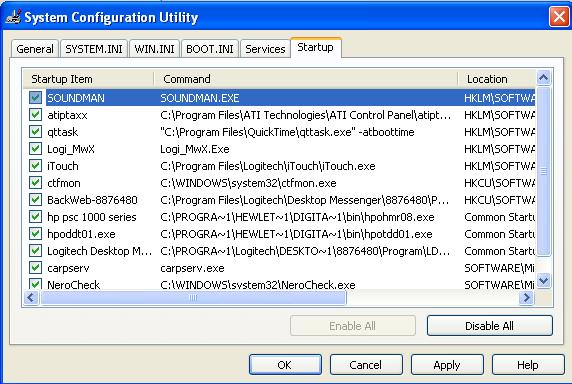Viewport: 572px width, 384px height.
Task: Toggle the carpserv startup checkbox
Action: (x=35, y=268)
